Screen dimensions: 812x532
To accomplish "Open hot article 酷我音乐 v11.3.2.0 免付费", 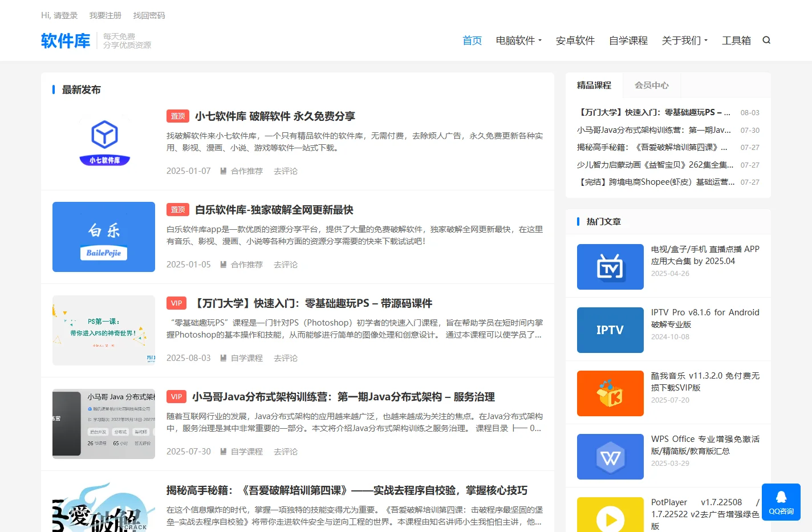I will pyautogui.click(x=705, y=381).
